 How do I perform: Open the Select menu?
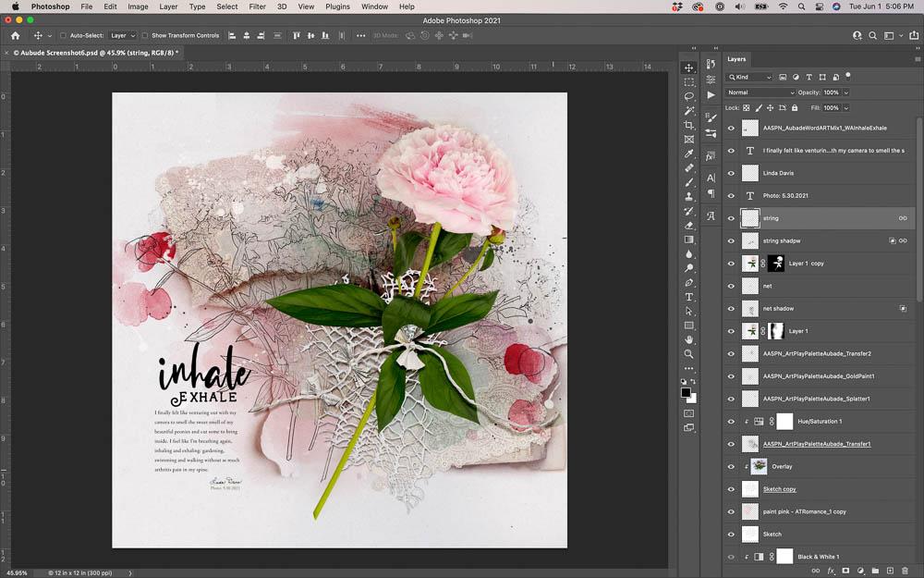pyautogui.click(x=227, y=6)
